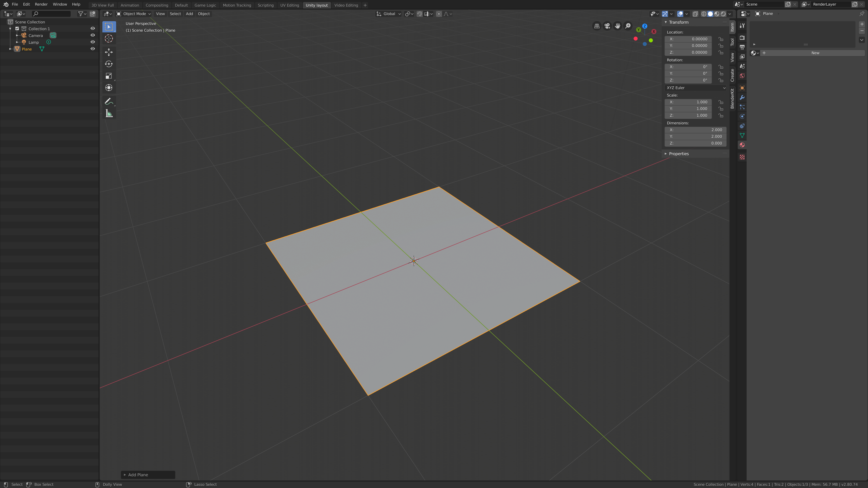Select the Measure ruler tool
868x488 pixels.
109,114
